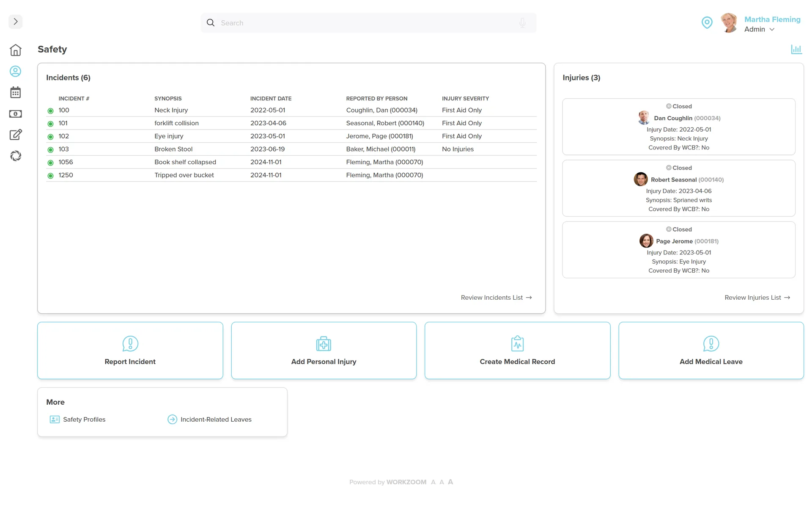The width and height of the screenshot is (812, 508).
Task: Select the 'Broken Stool' incident
Action: 173,149
